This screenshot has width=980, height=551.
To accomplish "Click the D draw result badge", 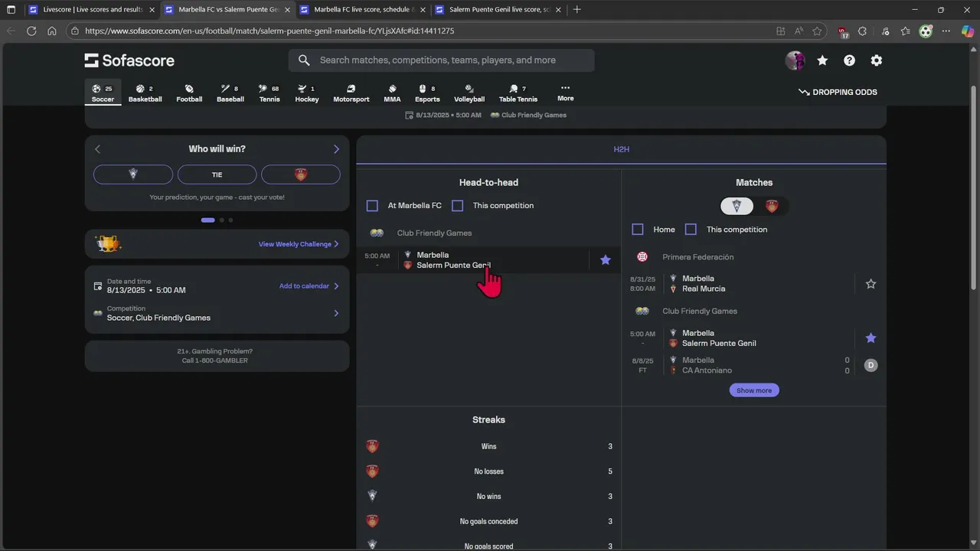I will (x=871, y=365).
